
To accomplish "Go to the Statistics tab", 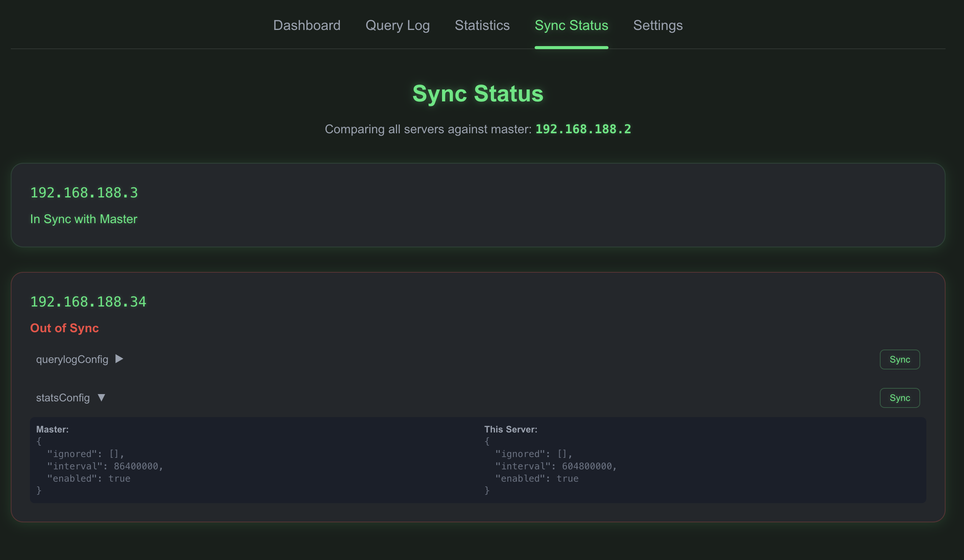I will [x=482, y=25].
